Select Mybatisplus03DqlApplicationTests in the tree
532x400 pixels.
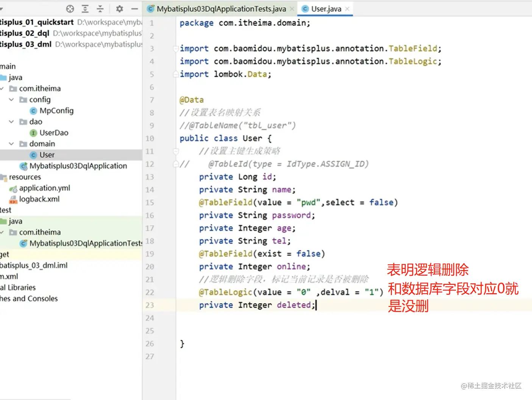coord(86,243)
